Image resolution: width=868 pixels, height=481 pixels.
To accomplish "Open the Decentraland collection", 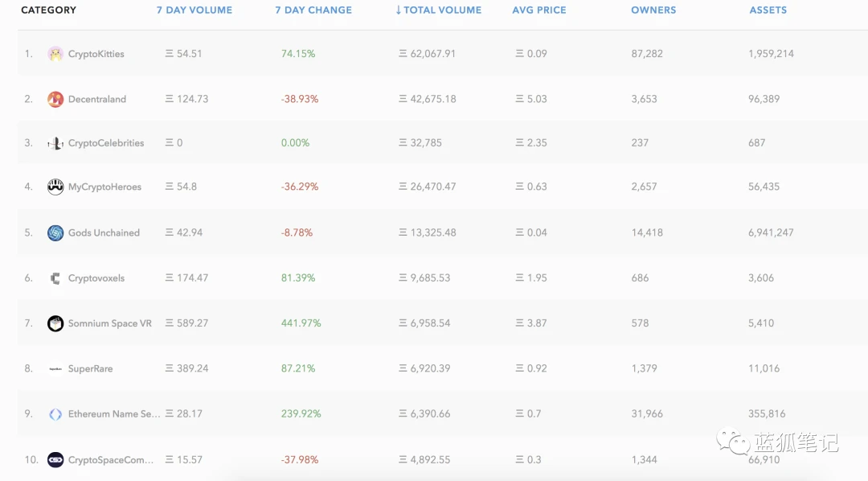I will coord(97,99).
